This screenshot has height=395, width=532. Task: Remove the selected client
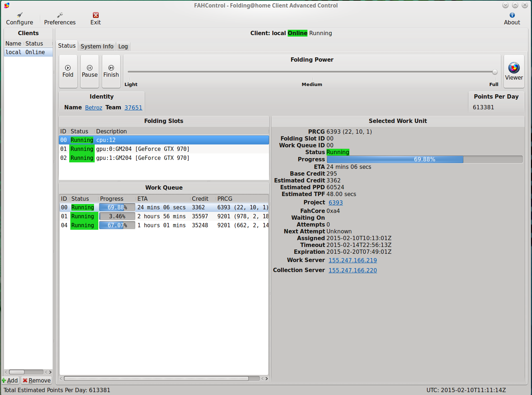pyautogui.click(x=37, y=380)
